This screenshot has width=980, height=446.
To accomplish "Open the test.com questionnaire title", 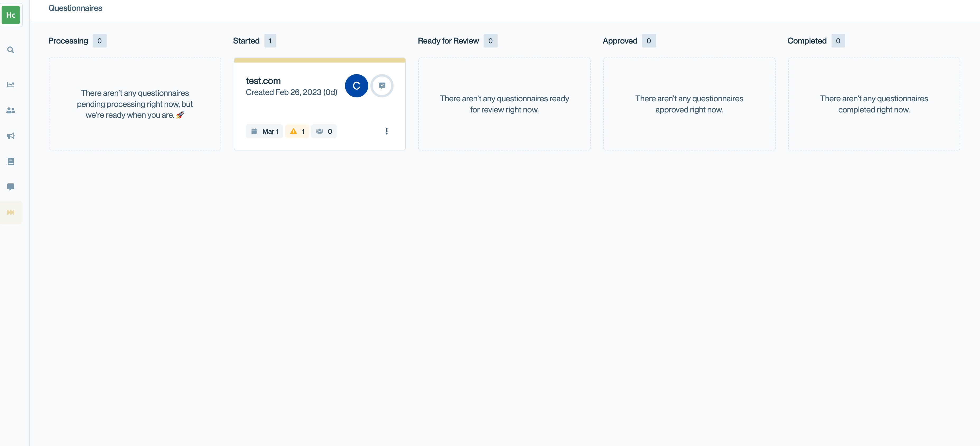I will [x=263, y=80].
